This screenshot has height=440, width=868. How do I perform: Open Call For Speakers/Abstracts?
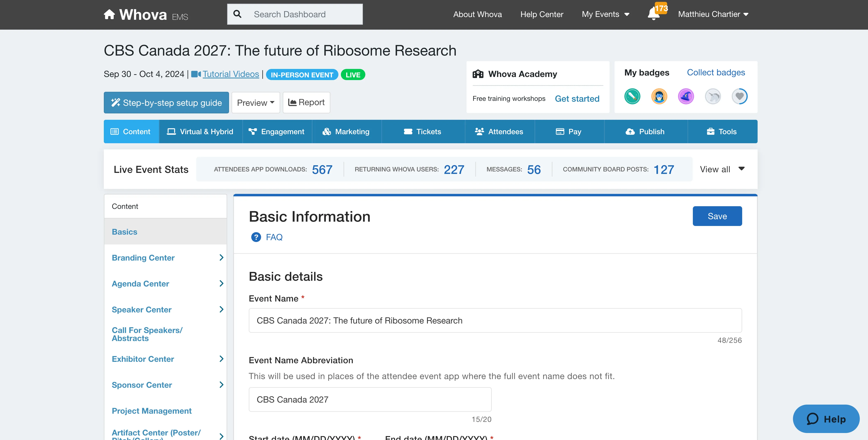tap(147, 334)
